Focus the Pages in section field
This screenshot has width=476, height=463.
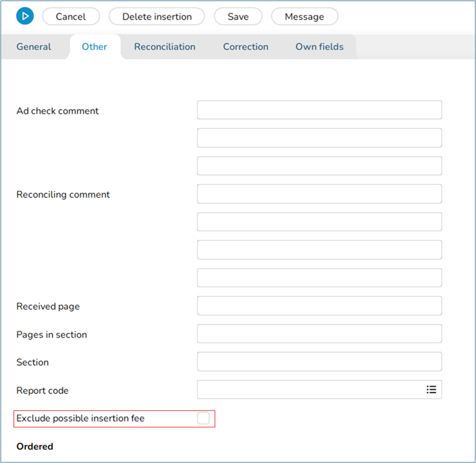319,333
